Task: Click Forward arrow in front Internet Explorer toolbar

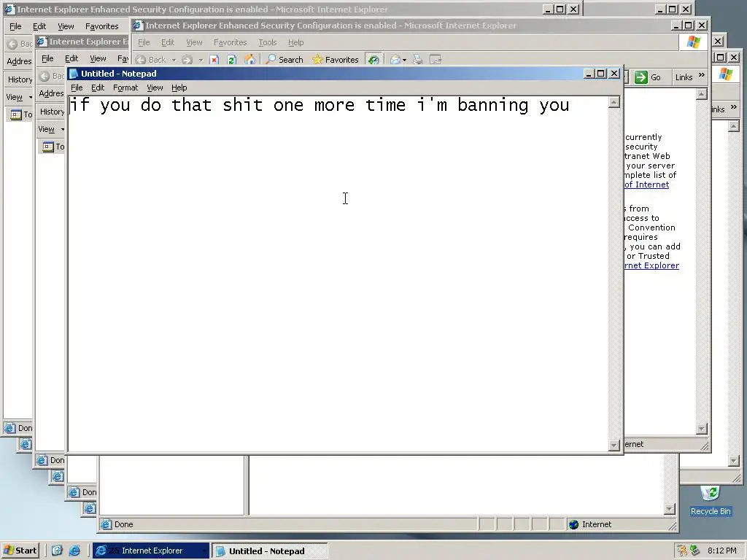Action: click(187, 60)
